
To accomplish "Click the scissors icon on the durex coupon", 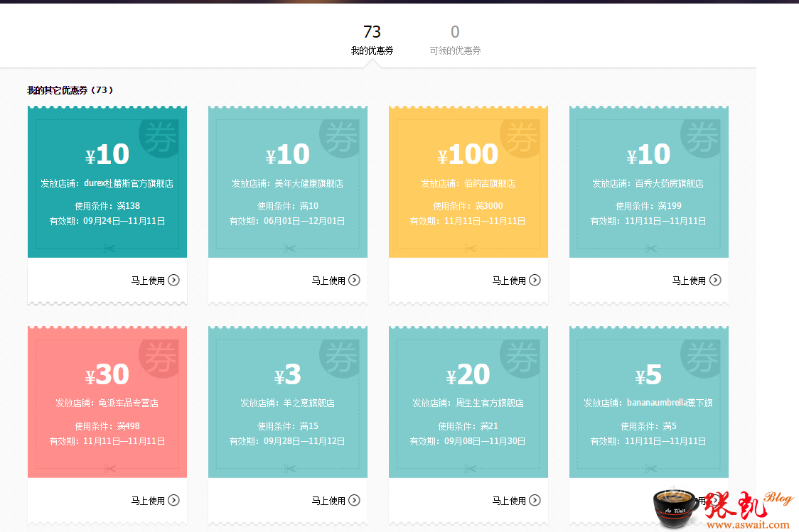I will (x=109, y=249).
